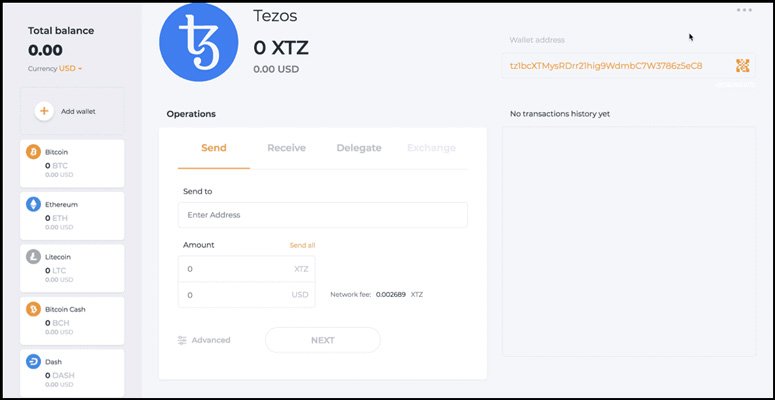775x400 pixels.
Task: Click the 0.002689 network fee value
Action: [x=390, y=294]
